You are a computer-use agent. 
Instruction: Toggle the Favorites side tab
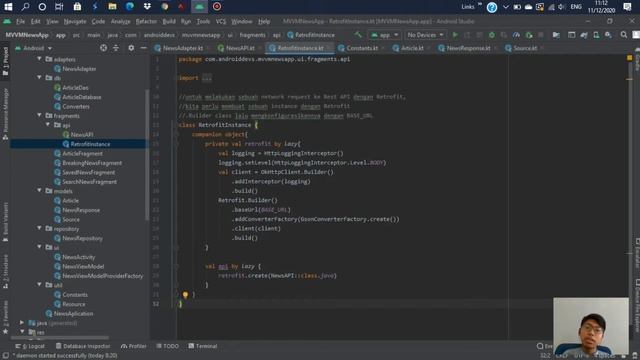(5, 317)
